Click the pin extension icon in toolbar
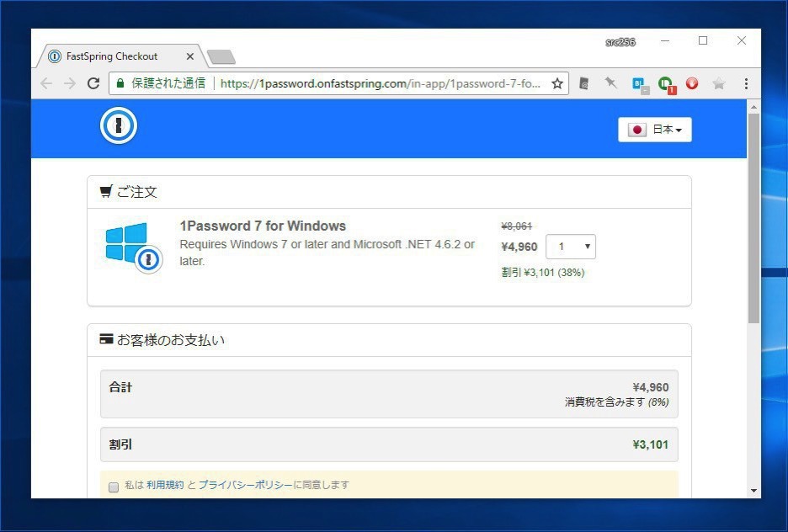 (x=610, y=82)
